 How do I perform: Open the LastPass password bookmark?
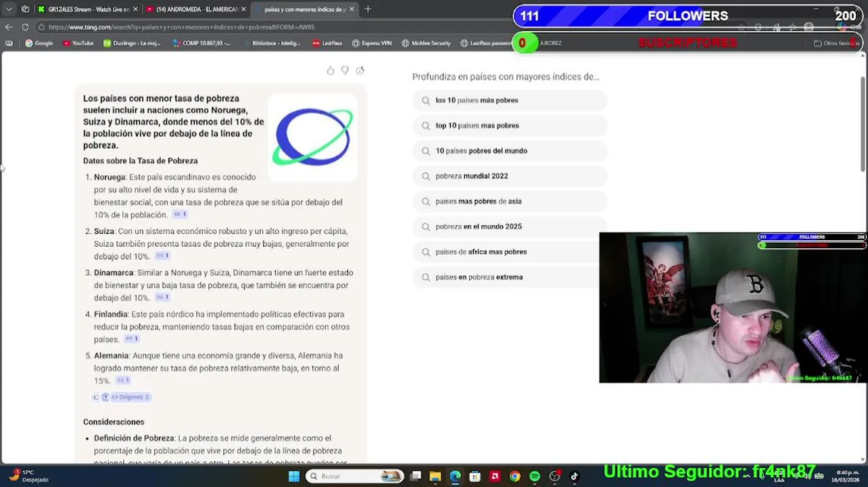[485, 43]
